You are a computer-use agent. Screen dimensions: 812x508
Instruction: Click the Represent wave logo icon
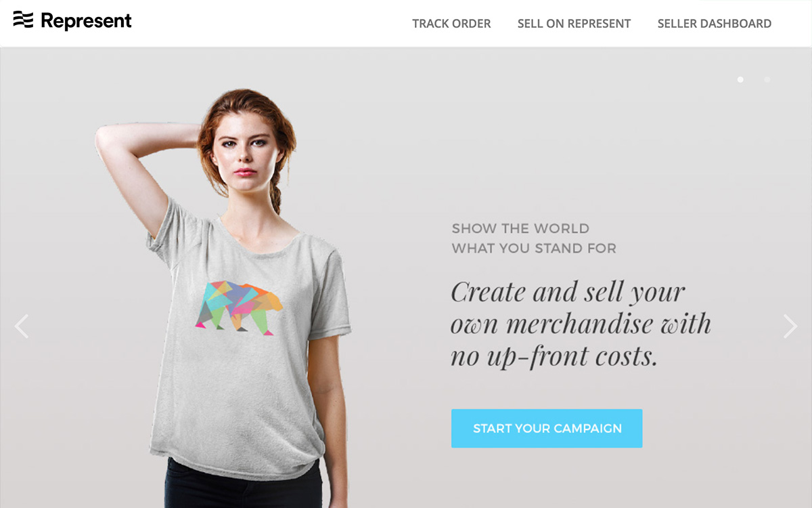point(23,20)
